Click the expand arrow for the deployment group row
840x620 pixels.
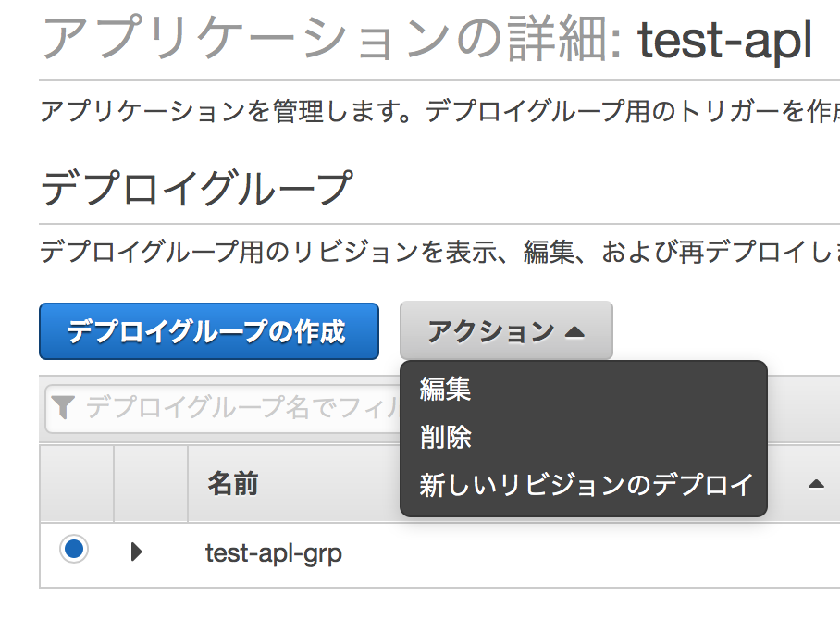click(x=135, y=552)
